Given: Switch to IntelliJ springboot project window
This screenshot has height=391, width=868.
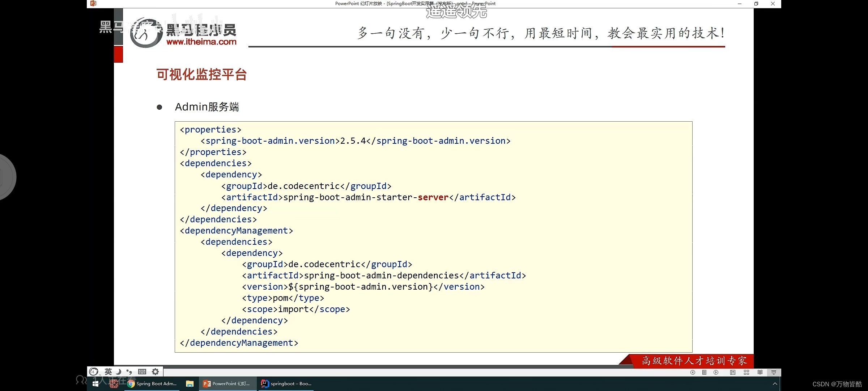Looking at the screenshot, I should (x=286, y=384).
